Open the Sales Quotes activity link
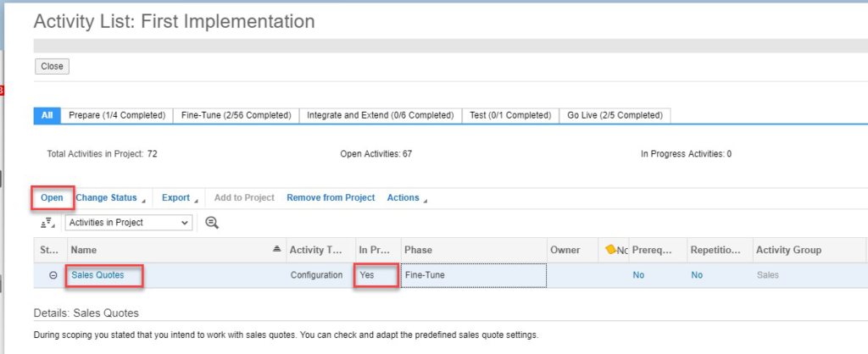The height and width of the screenshot is (354, 868). point(97,275)
